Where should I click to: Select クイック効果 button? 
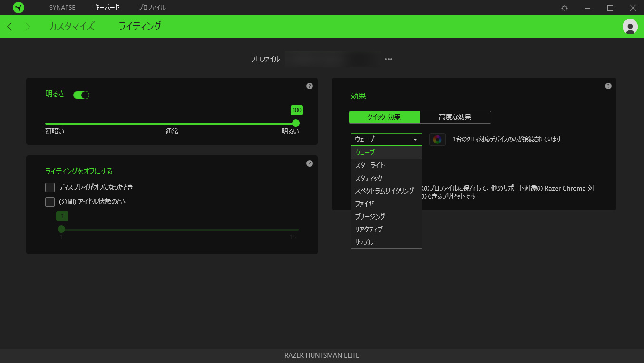(384, 117)
